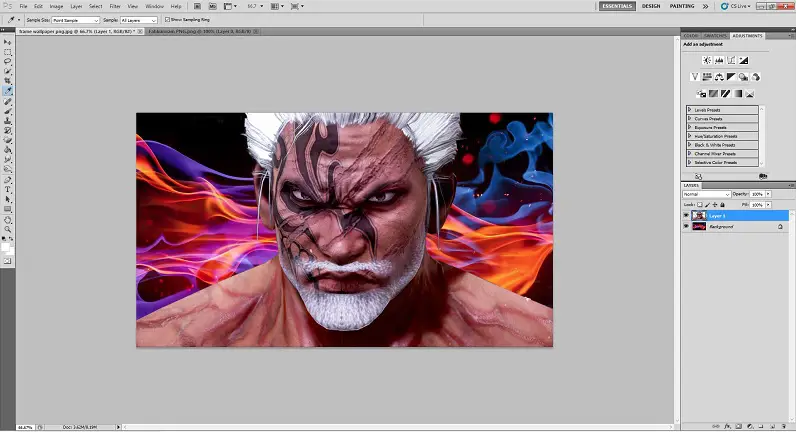The width and height of the screenshot is (796, 432).
Task: Toggle lock image pixels brush icon
Action: point(707,205)
